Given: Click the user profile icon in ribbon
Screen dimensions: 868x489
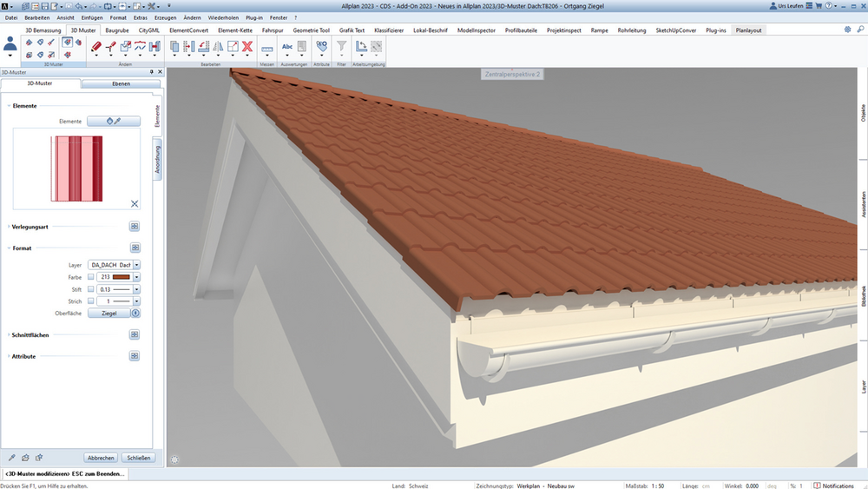Looking at the screenshot, I should point(10,45).
